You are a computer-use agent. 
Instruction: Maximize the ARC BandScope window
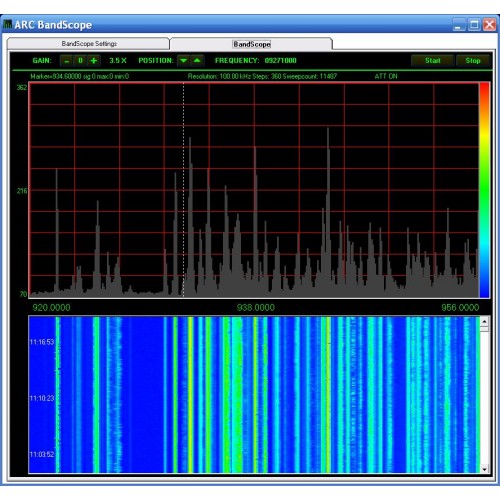pos(474,25)
